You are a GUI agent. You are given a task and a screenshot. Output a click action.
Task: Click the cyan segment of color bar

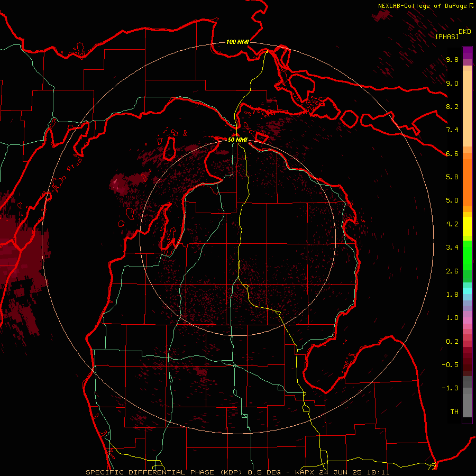pyautogui.click(x=467, y=291)
